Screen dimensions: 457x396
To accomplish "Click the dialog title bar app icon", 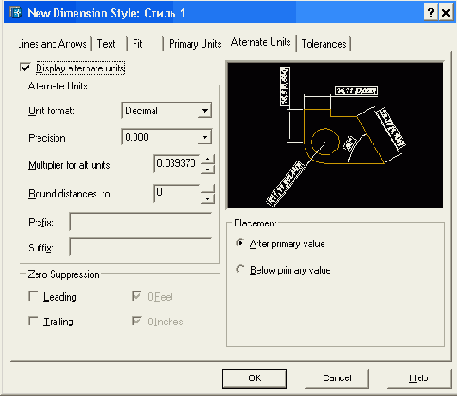I will click(15, 12).
